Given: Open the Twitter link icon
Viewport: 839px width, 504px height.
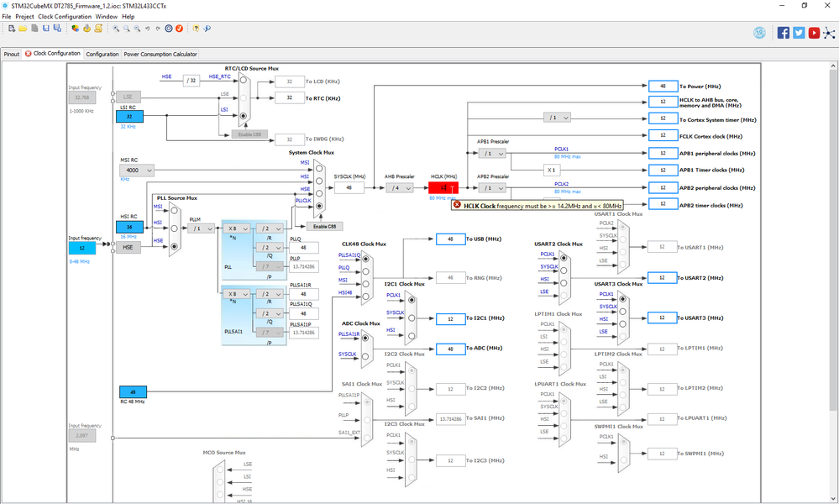Looking at the screenshot, I should [799, 33].
